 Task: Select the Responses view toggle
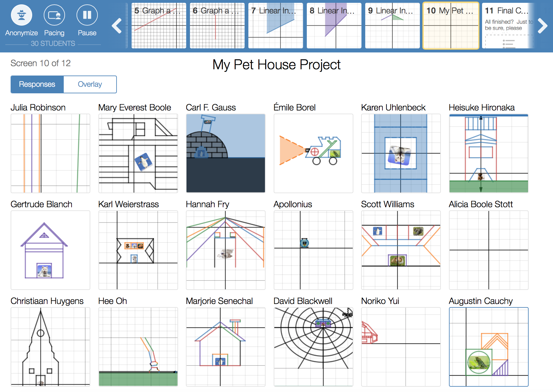(x=37, y=84)
